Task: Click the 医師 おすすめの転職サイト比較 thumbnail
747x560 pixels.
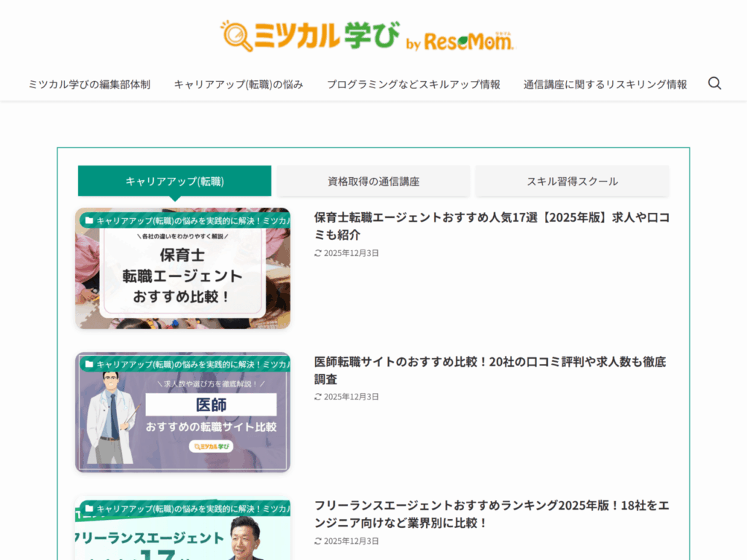Action: [x=182, y=421]
